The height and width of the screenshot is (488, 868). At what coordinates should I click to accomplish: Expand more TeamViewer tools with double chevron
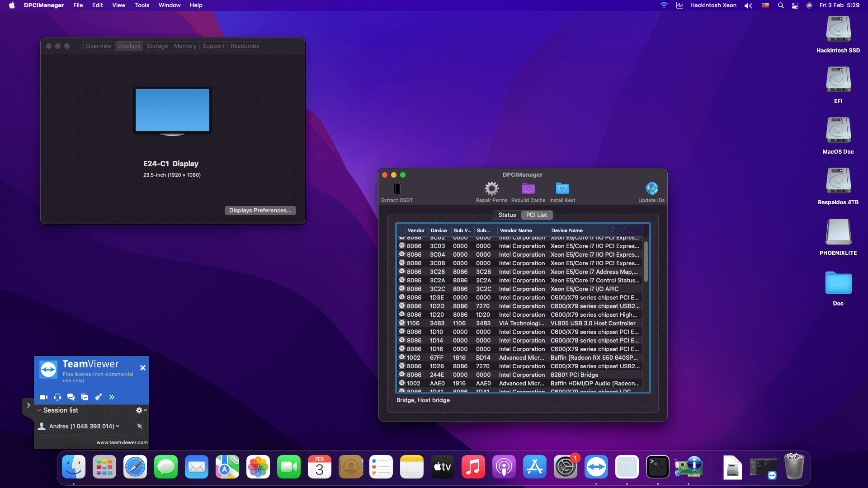[112, 397]
